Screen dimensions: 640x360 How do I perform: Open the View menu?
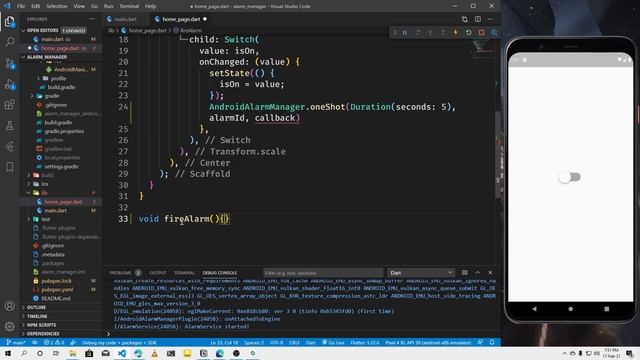point(79,6)
